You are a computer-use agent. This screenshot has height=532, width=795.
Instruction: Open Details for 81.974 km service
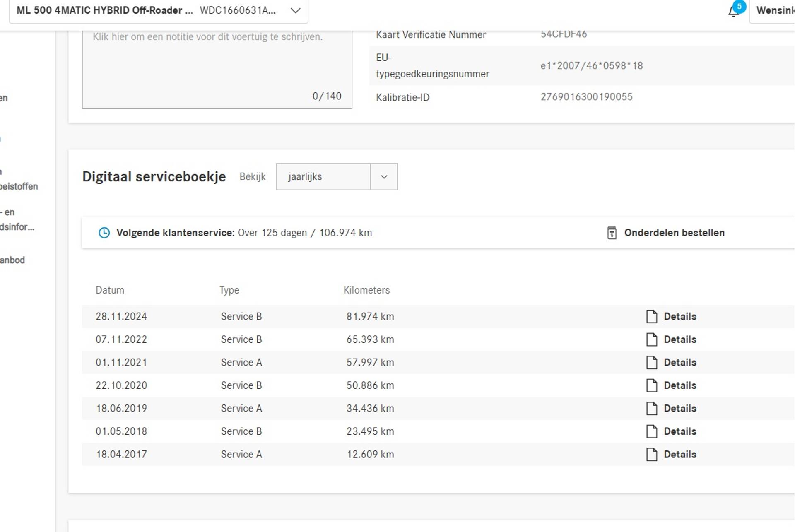[679, 317]
